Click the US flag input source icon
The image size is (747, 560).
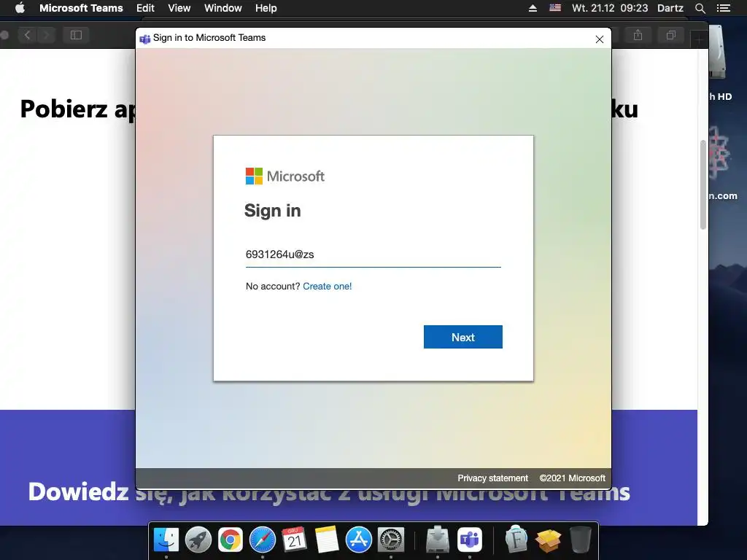tap(555, 8)
